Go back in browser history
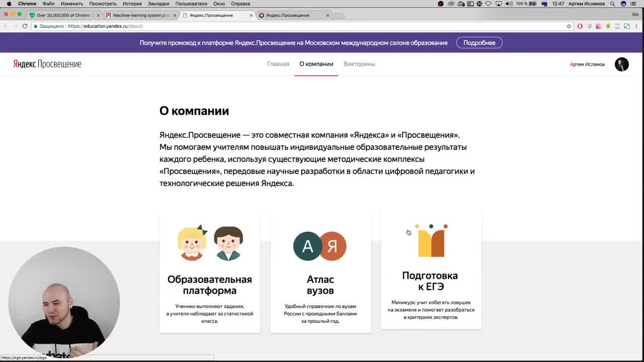644x362 pixels. (6, 26)
